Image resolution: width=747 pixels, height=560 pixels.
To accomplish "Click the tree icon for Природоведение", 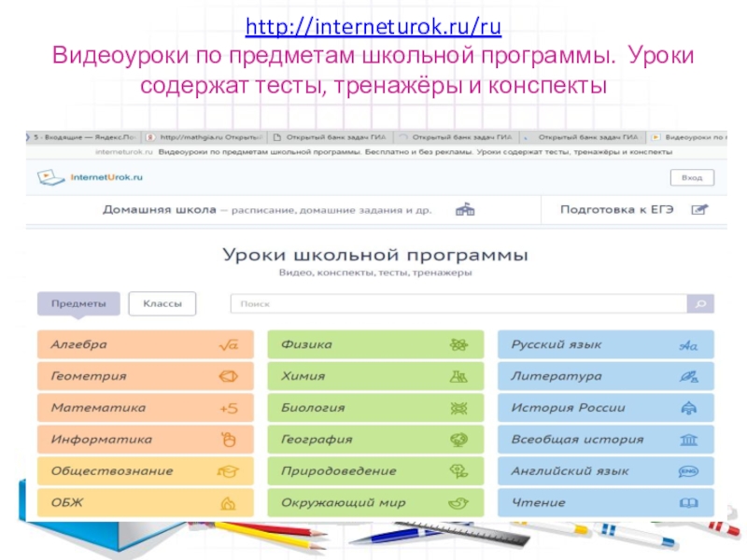I will pyautogui.click(x=458, y=471).
